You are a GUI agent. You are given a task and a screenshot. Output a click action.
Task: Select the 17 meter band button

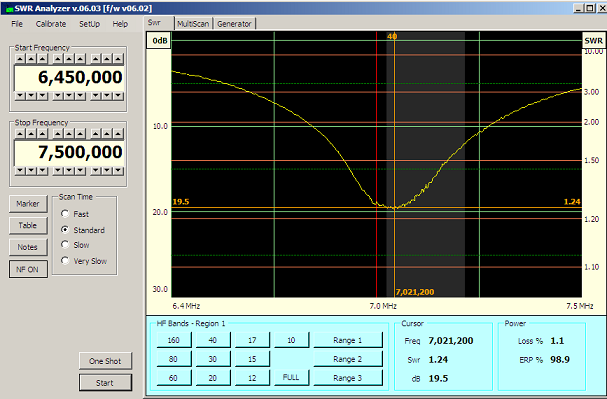252,340
